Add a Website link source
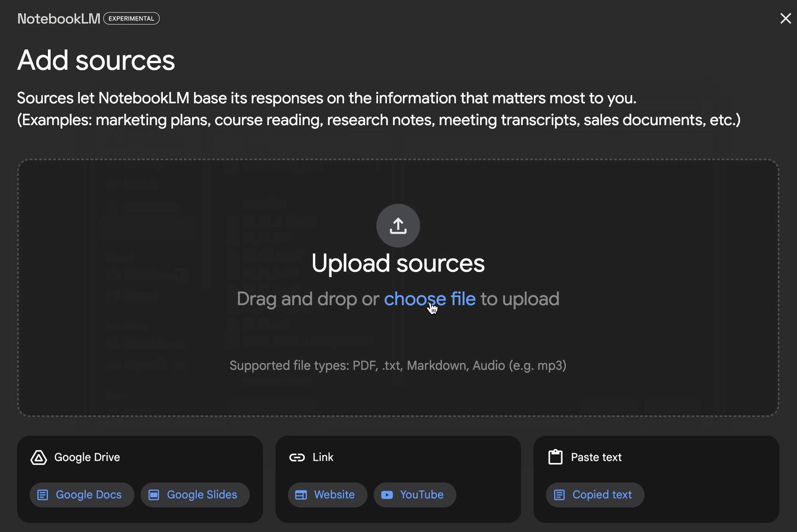 (x=328, y=495)
